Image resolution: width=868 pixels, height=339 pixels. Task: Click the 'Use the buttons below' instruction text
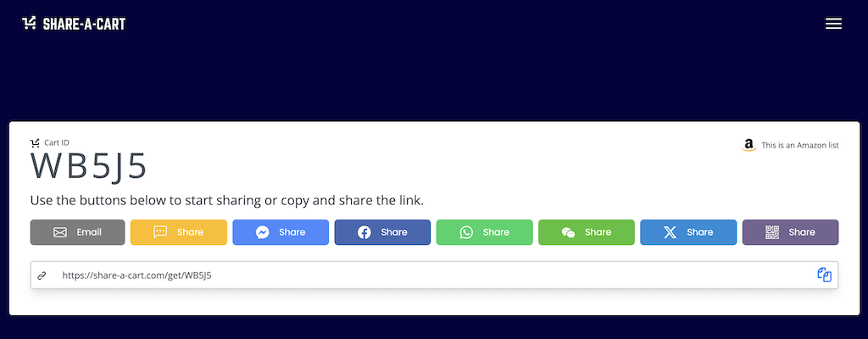[227, 201]
